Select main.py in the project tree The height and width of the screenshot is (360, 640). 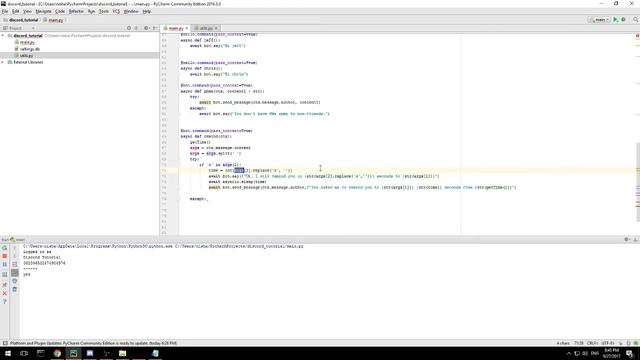point(27,42)
